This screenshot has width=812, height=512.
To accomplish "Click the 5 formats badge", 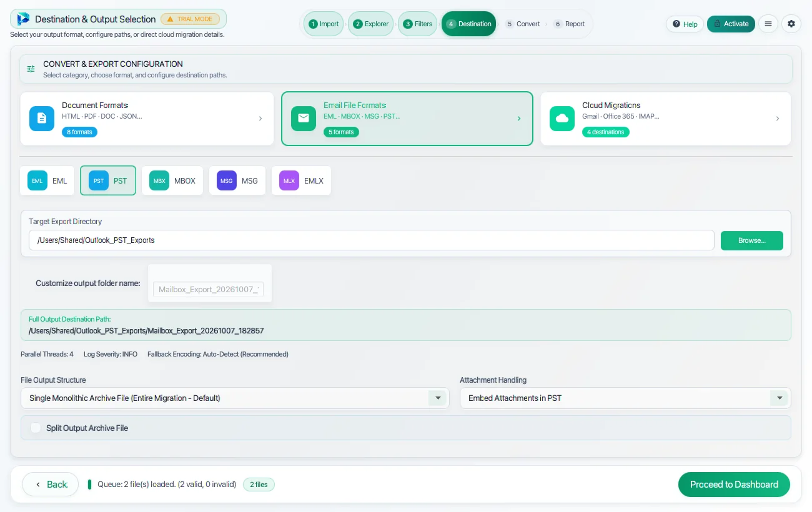I will click(341, 132).
